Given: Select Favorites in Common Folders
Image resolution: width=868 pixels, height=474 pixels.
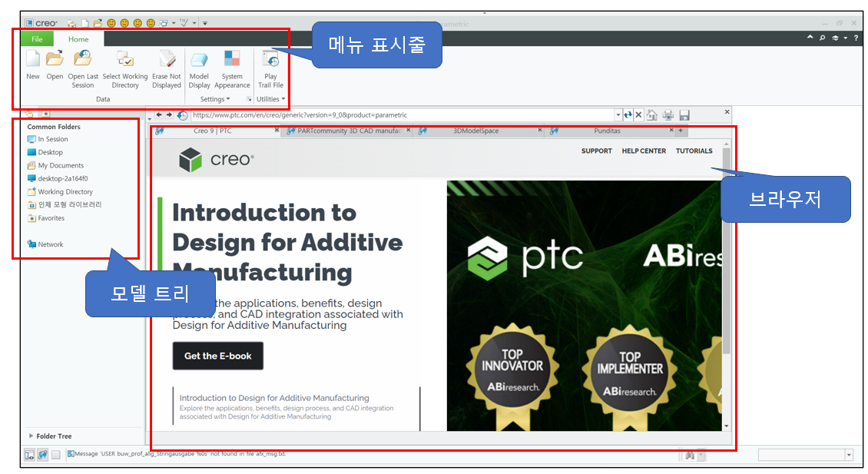Looking at the screenshot, I should 46,218.
